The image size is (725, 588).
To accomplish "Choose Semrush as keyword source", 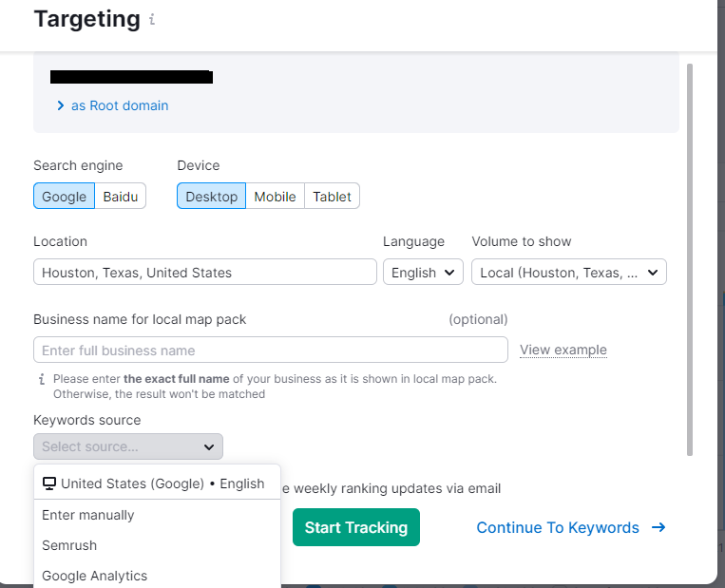I will 69,545.
